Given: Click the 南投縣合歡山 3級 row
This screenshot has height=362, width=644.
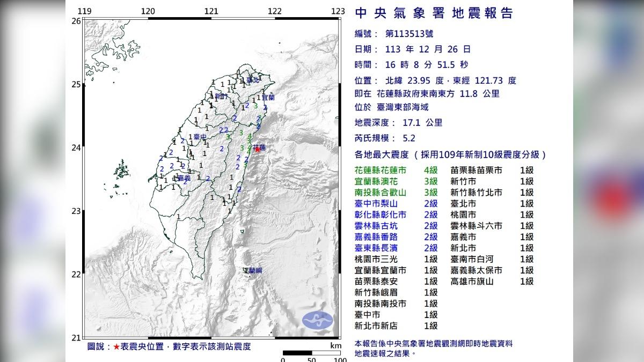Looking at the screenshot, I should point(396,192).
